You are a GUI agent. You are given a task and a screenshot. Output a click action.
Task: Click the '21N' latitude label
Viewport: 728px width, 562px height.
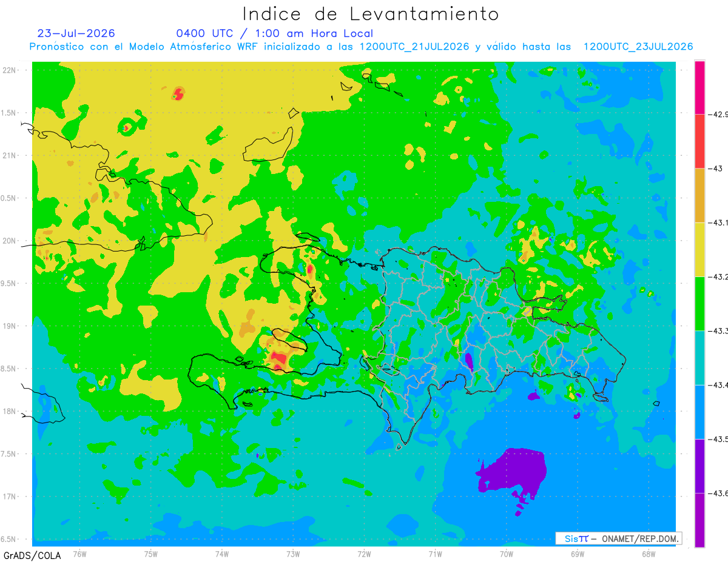click(10, 156)
